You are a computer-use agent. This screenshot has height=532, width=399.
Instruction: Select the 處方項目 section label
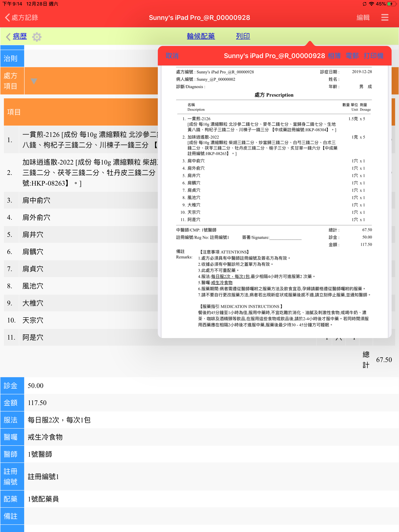coord(12,81)
